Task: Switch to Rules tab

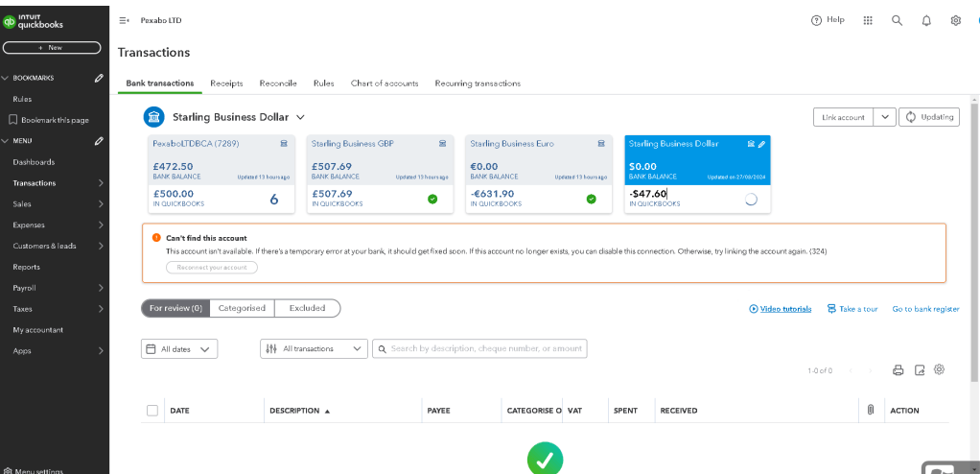Action: (x=324, y=83)
